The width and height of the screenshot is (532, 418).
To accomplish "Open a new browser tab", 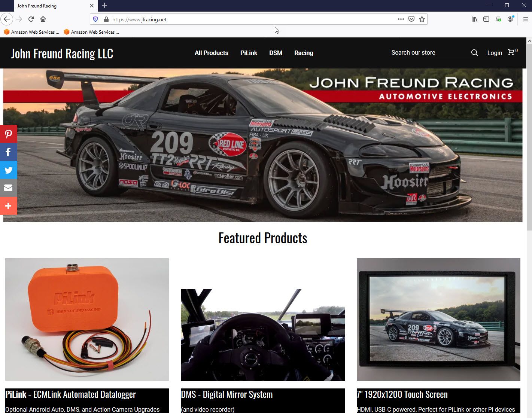I will (x=104, y=5).
